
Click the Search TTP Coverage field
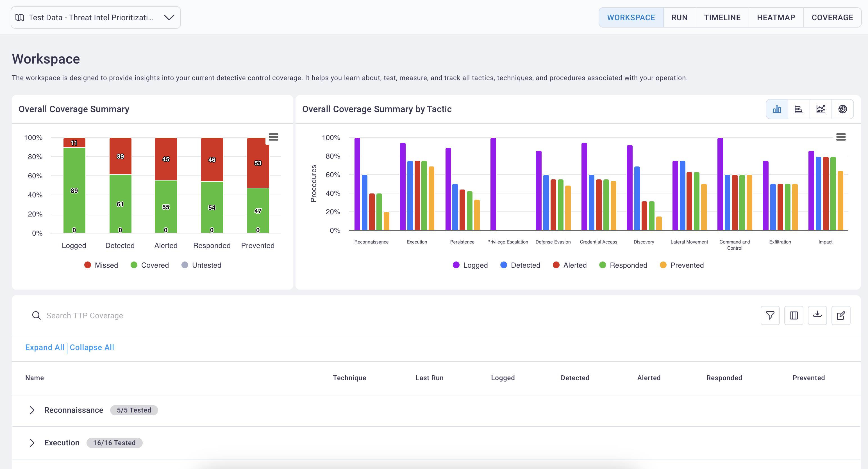[387, 315]
